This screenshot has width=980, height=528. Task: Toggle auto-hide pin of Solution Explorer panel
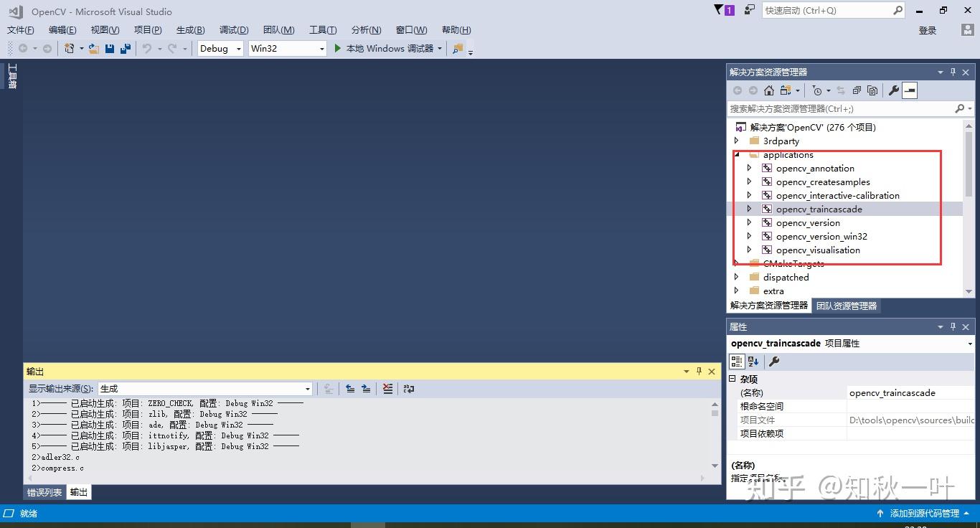point(953,72)
